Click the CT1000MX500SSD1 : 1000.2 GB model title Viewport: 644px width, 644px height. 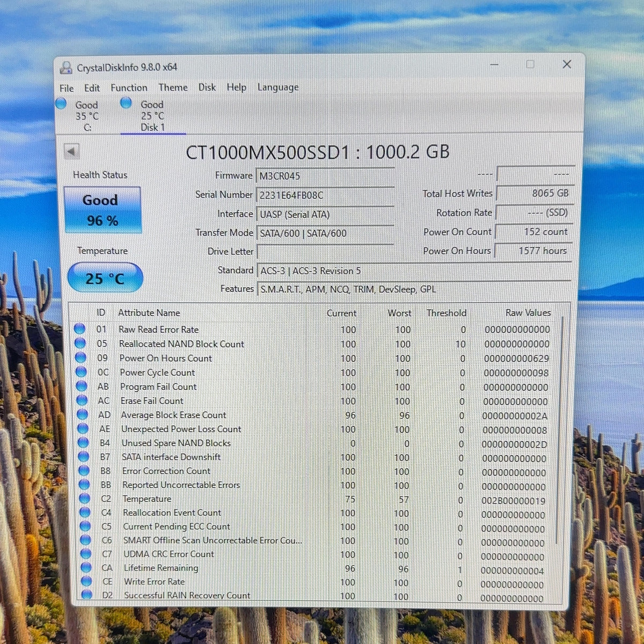click(318, 152)
